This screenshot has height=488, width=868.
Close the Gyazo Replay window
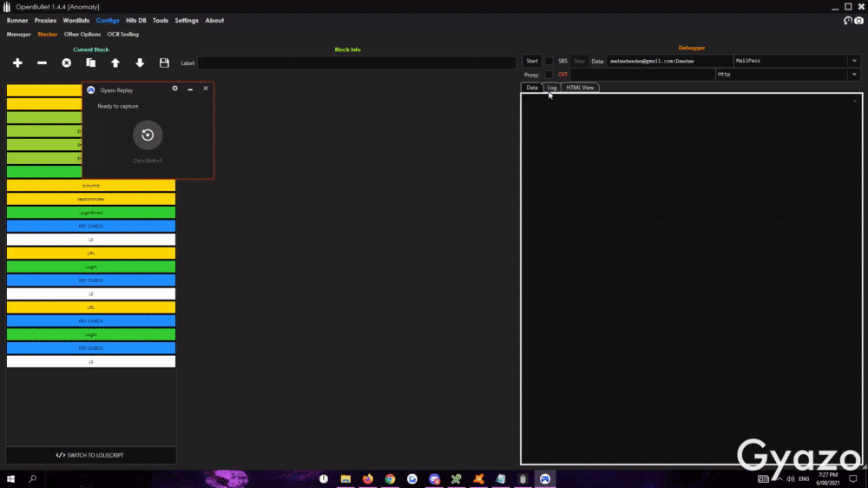click(206, 89)
